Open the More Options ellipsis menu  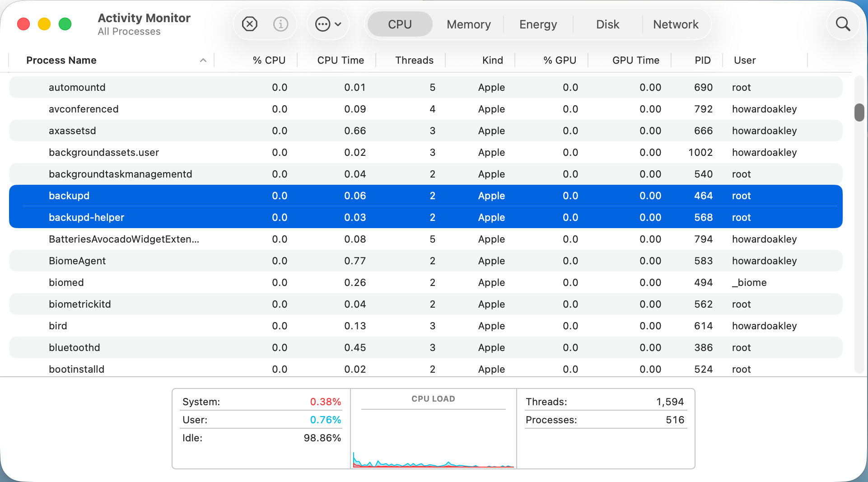pos(323,24)
